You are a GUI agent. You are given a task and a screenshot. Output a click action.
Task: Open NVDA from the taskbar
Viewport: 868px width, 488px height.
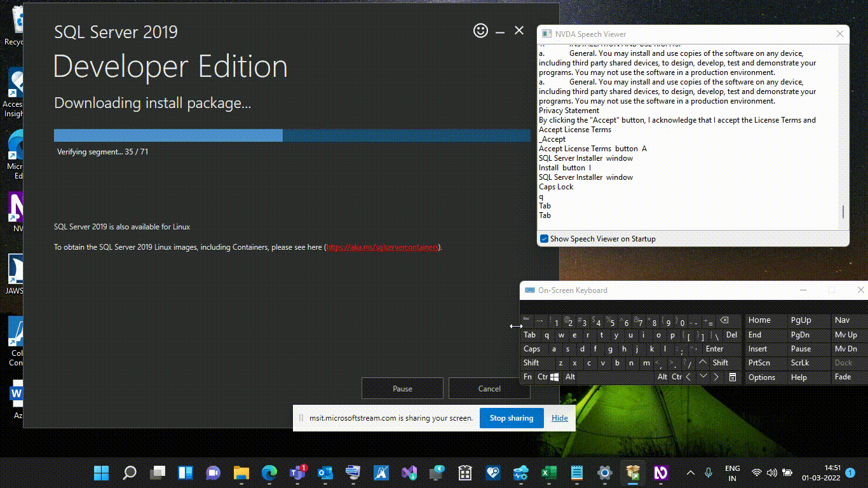660,473
